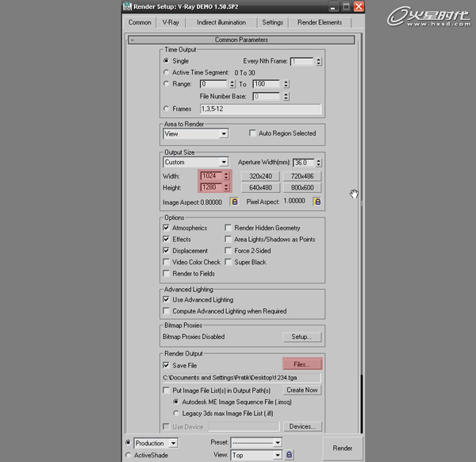Uncheck the Save File option
Image resolution: width=476 pixels, height=462 pixels.
pos(166,365)
